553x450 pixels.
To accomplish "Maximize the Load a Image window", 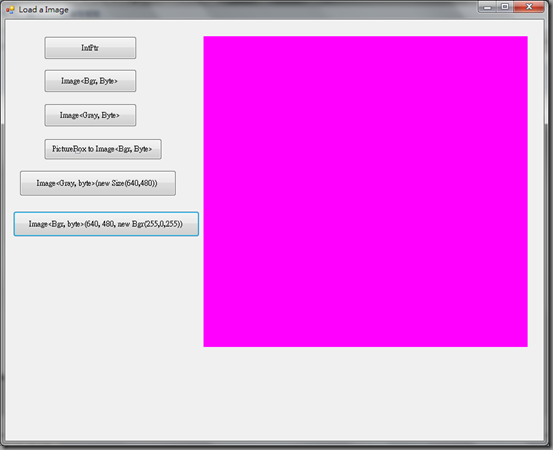I will [x=505, y=7].
